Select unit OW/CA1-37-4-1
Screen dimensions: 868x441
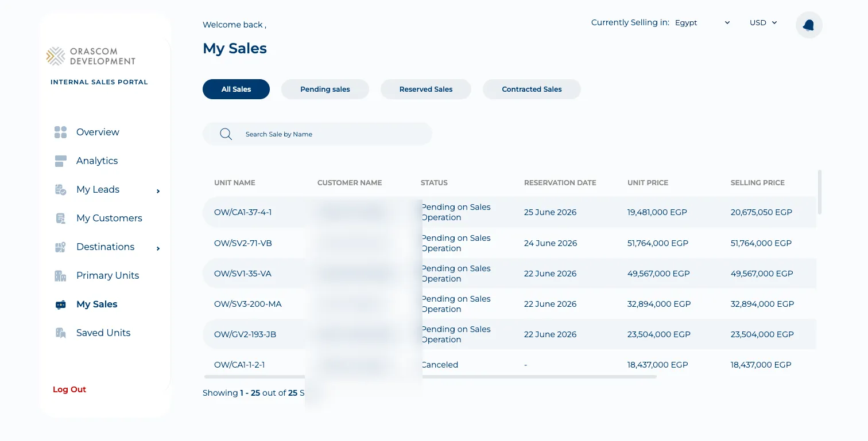pos(243,213)
